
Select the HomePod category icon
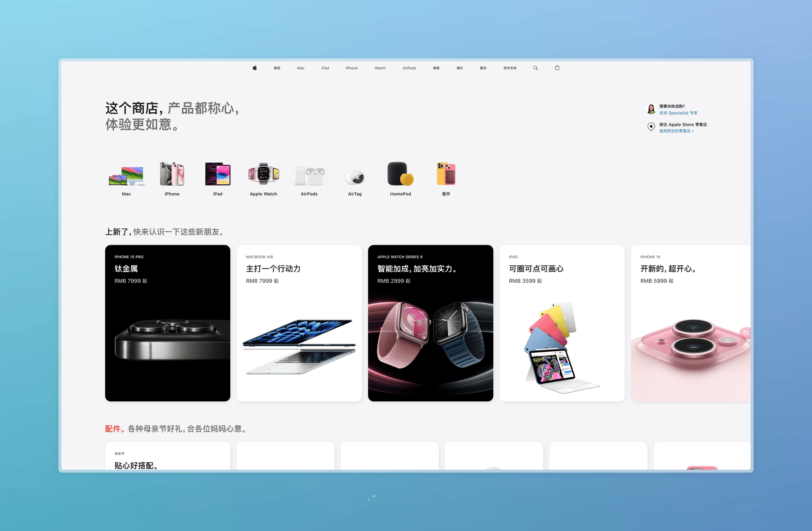[x=401, y=173]
